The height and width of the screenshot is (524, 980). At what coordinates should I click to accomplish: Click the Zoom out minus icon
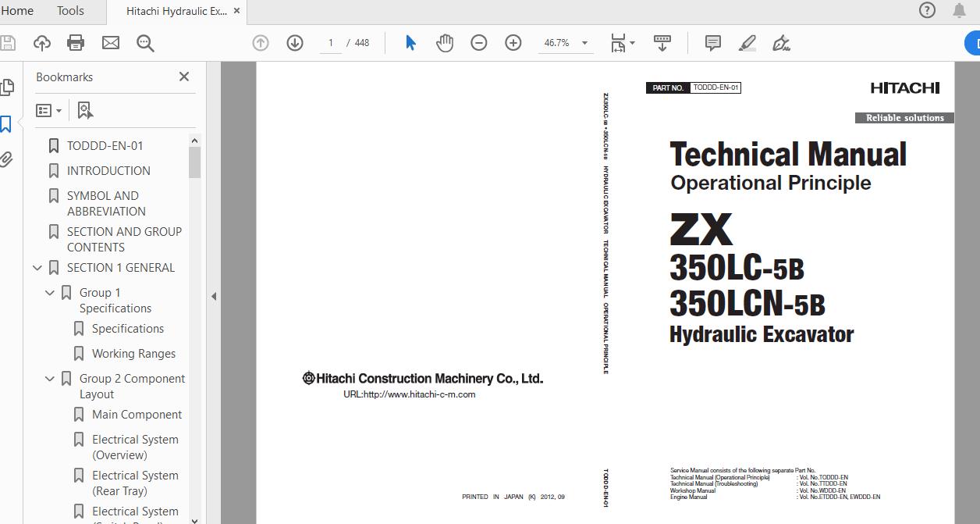pyautogui.click(x=479, y=43)
